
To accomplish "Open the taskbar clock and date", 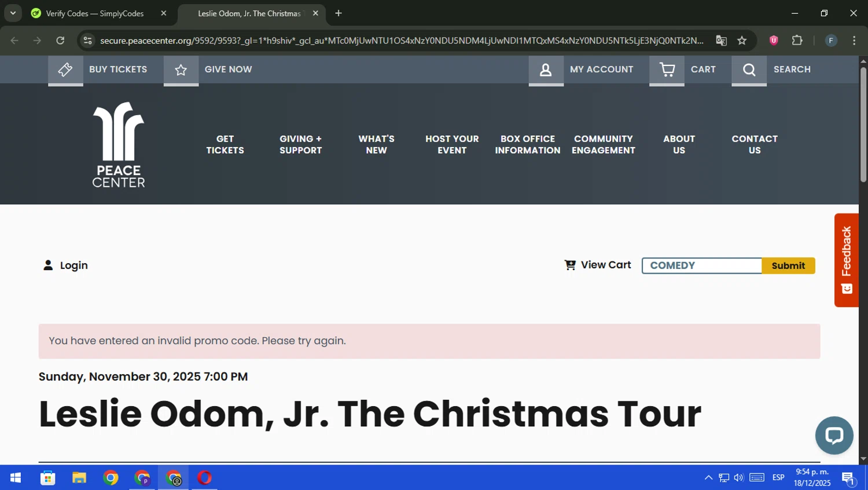I will tap(812, 478).
